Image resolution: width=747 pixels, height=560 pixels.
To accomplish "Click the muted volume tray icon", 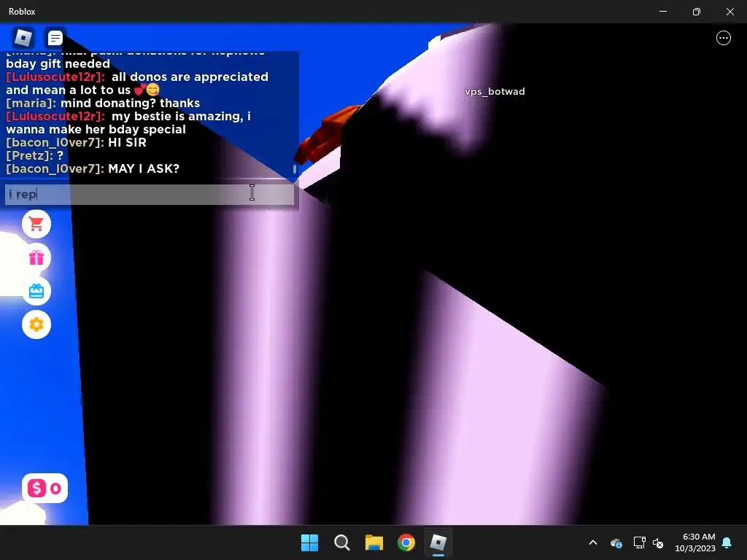I will pyautogui.click(x=658, y=542).
